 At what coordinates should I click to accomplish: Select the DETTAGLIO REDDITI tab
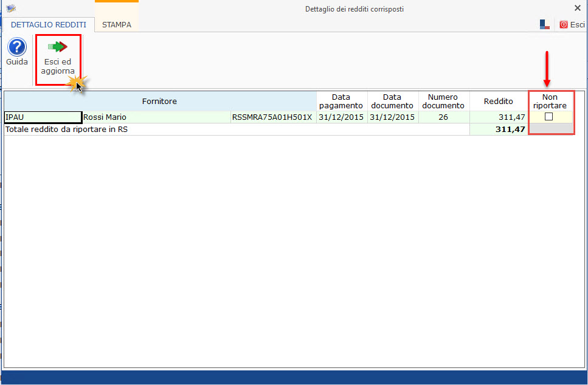49,25
